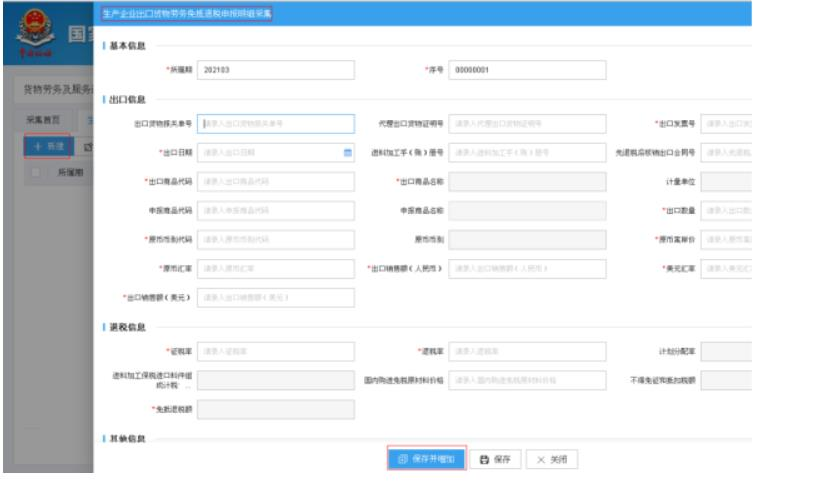Image resolution: width=818 pixels, height=484 pixels.
Task: Open the calendar icon in 出口日期 field
Action: click(347, 153)
